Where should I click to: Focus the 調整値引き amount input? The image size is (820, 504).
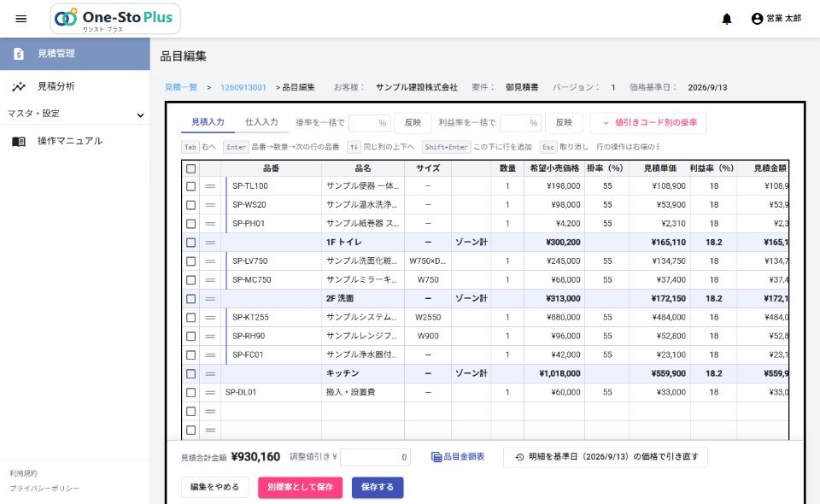(x=375, y=458)
